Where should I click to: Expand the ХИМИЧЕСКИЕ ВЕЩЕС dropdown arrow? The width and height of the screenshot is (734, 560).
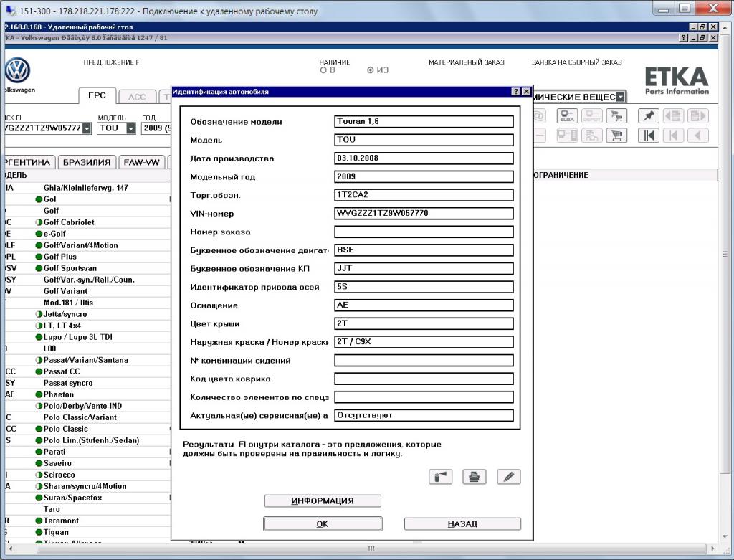point(620,97)
